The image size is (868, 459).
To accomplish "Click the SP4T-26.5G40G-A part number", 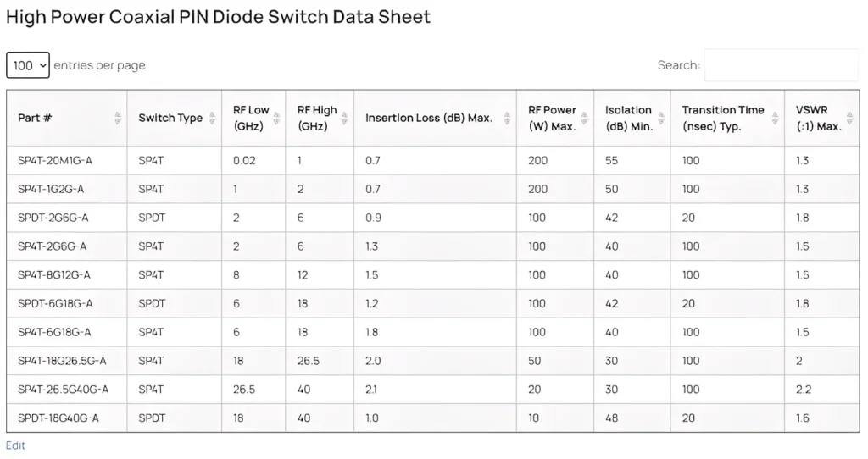I will point(63,390).
